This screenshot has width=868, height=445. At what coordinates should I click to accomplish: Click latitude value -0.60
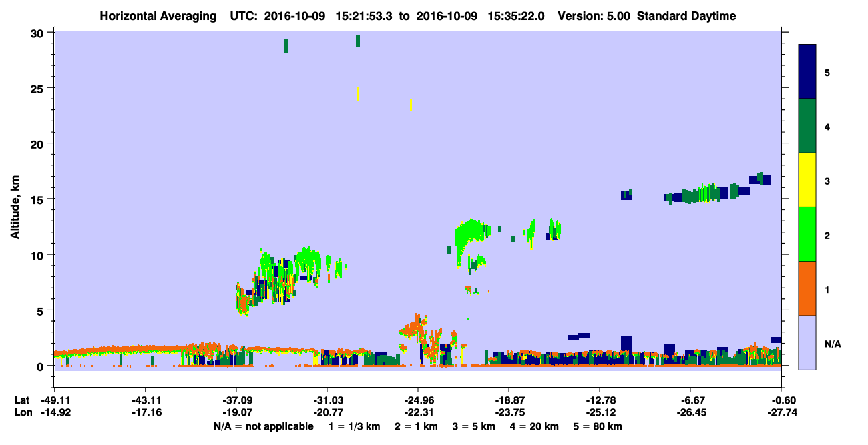coord(783,400)
